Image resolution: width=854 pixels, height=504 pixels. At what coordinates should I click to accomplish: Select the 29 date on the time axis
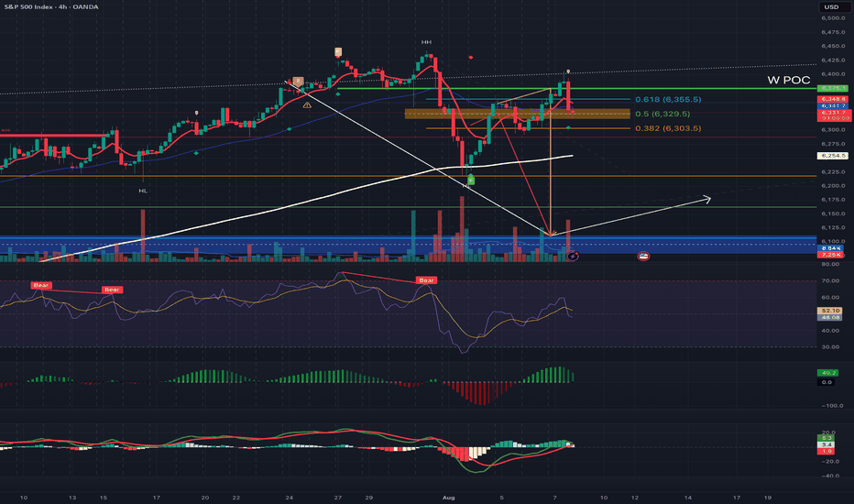368,498
